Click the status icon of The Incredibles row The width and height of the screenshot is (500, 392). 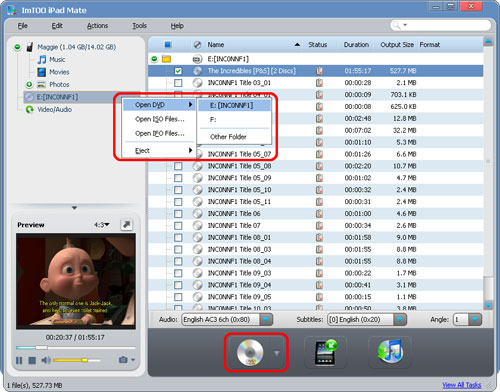pos(319,71)
